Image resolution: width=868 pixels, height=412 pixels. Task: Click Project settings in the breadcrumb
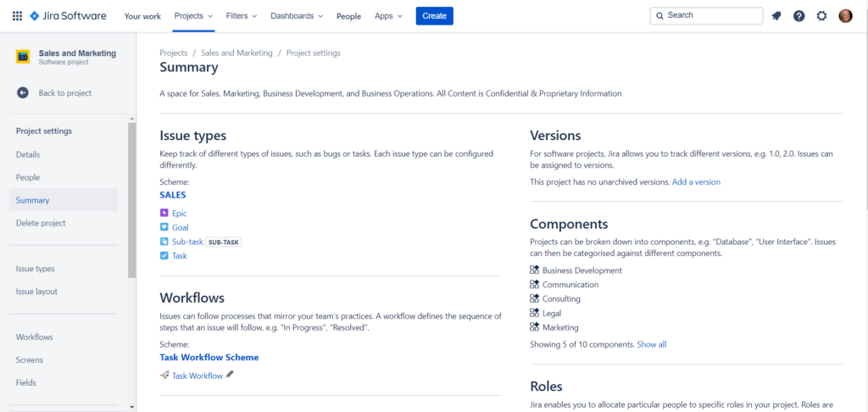(x=314, y=53)
